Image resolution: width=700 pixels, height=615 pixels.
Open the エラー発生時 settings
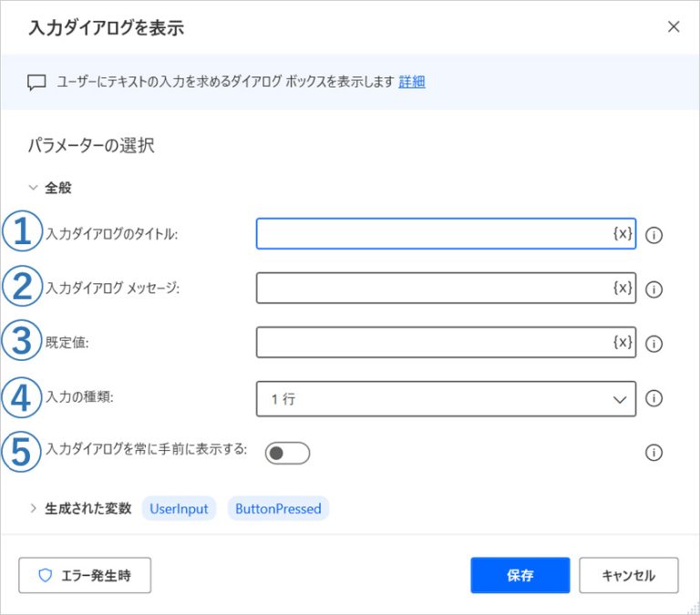[x=85, y=576]
